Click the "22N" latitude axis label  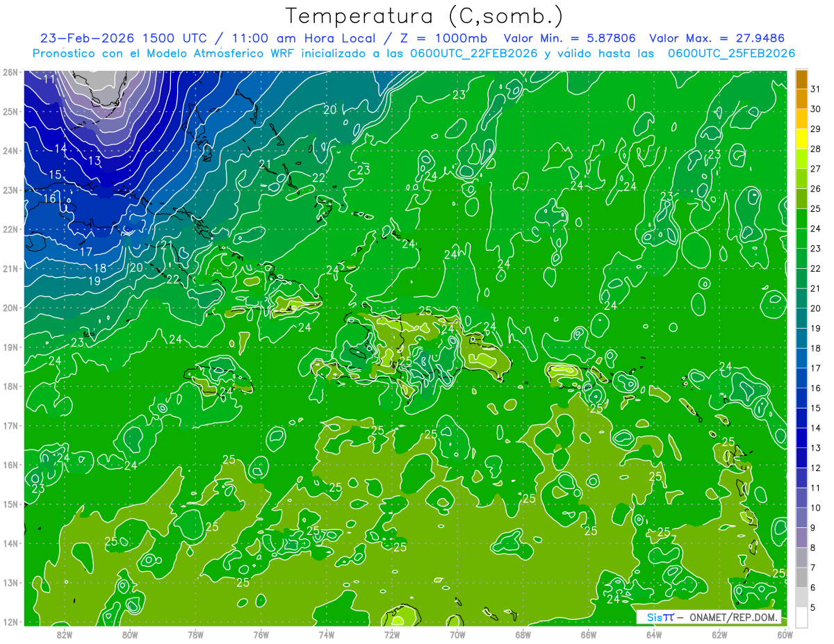pos(10,229)
